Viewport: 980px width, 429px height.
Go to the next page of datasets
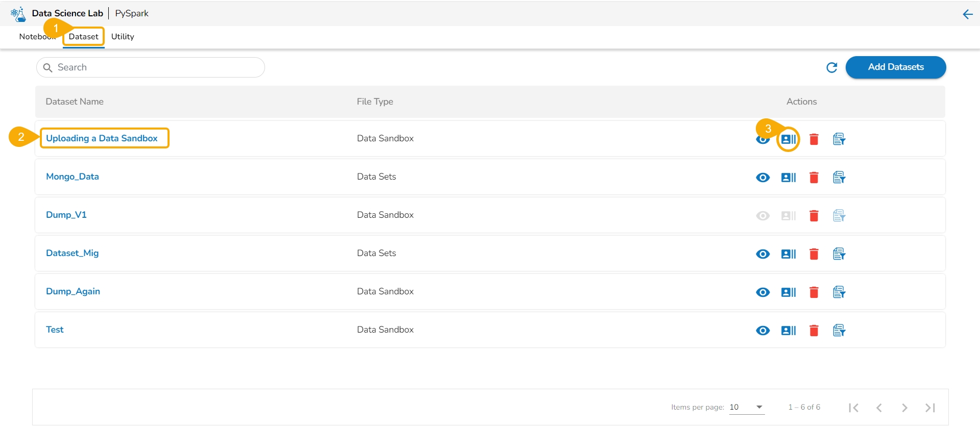click(x=904, y=408)
